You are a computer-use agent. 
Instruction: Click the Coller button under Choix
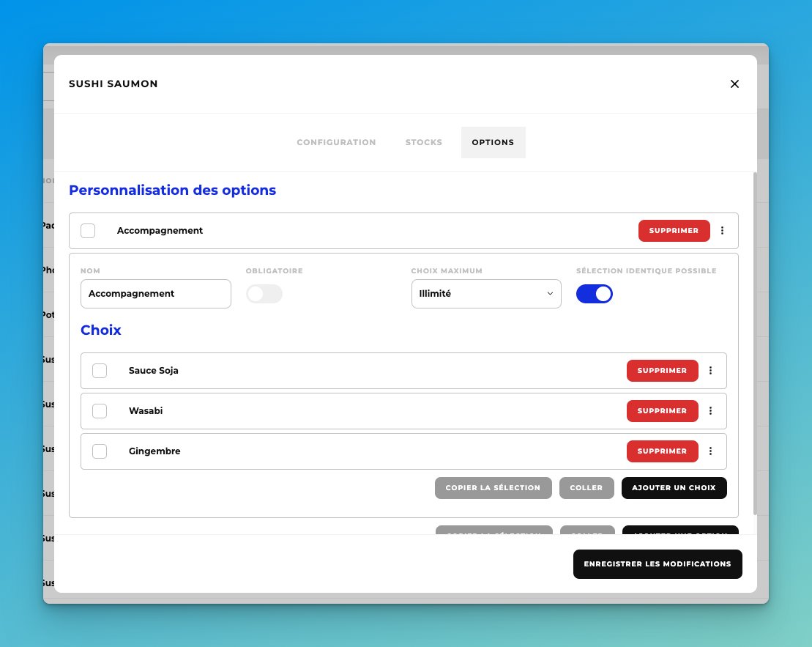coord(586,488)
